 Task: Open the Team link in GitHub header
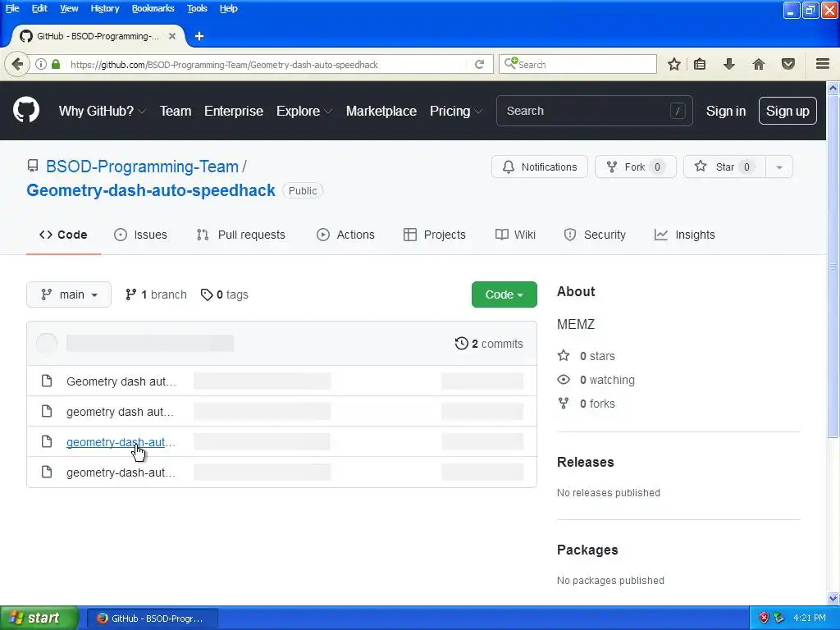[176, 111]
